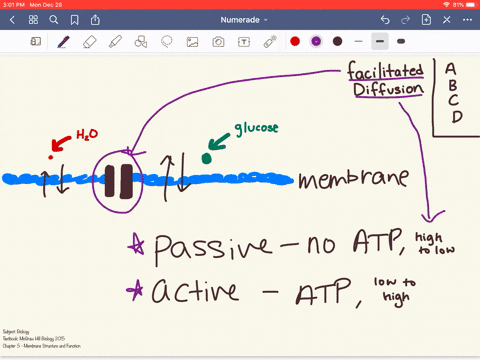Tap the handwritten word 'membrane'
Image resolution: width=480 pixels, height=360 pixels.
tap(353, 178)
